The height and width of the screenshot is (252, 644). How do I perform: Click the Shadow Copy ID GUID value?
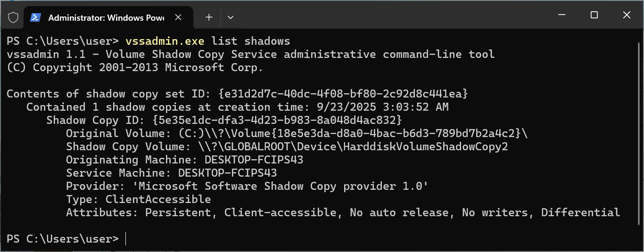(x=277, y=120)
